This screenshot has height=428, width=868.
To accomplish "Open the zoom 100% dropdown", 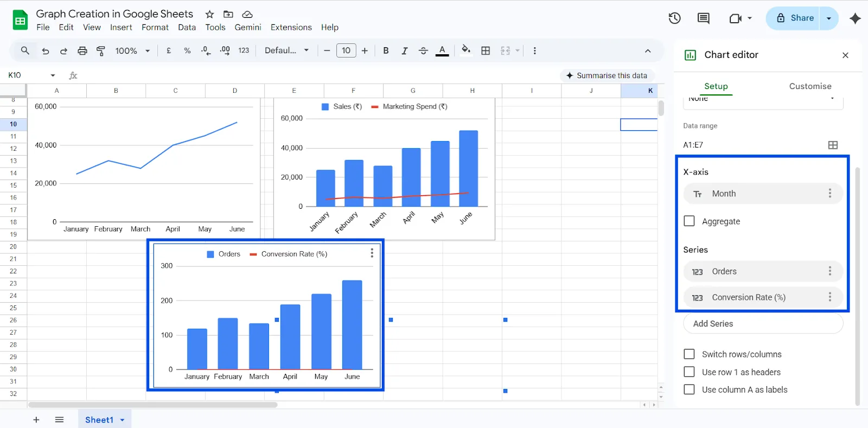I will (132, 50).
